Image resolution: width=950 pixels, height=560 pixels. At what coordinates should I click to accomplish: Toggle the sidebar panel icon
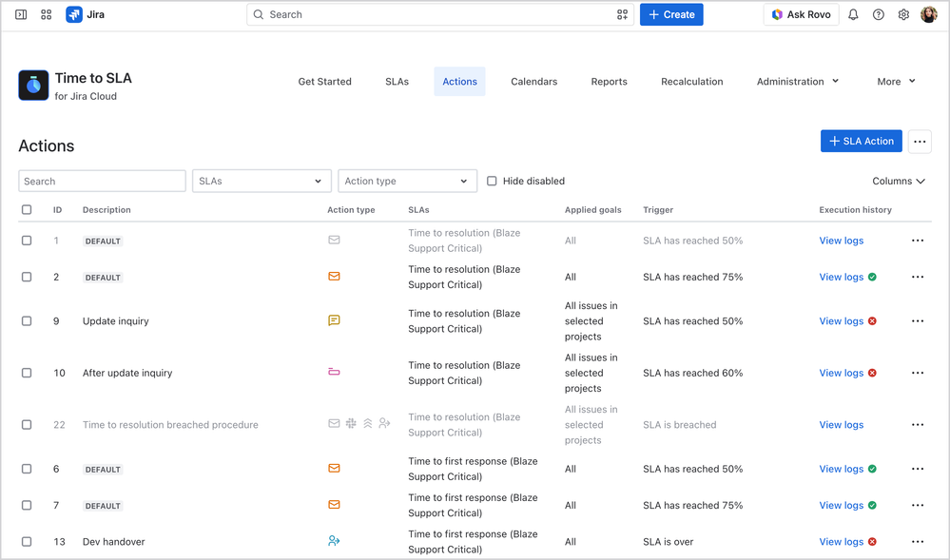(21, 14)
